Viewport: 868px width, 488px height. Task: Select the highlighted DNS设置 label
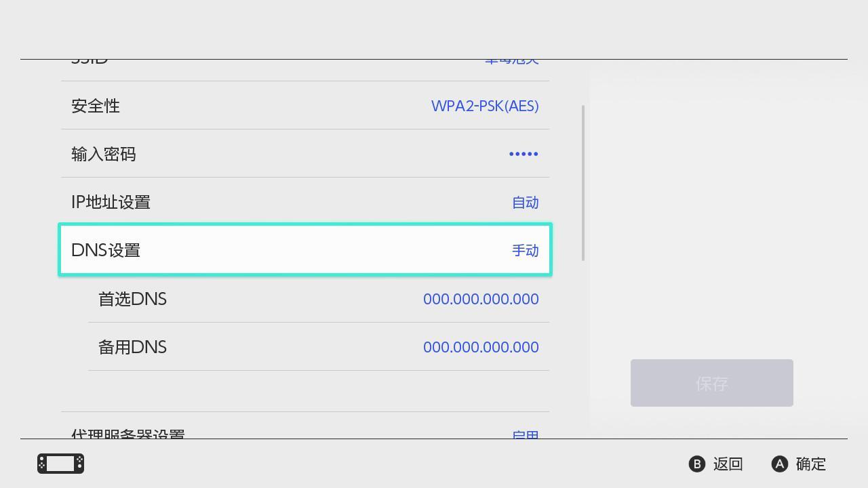pyautogui.click(x=106, y=250)
